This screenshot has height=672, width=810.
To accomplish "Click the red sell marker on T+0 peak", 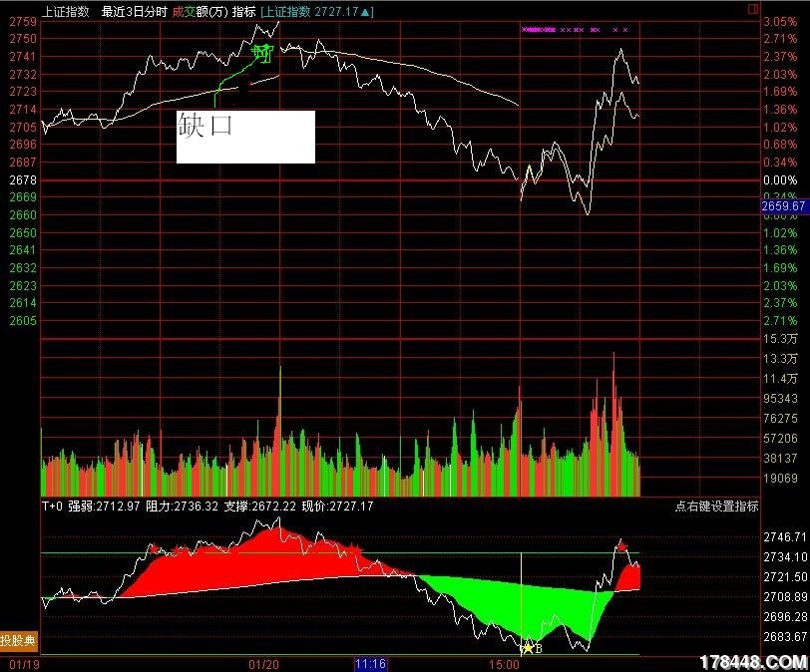I will click(x=621, y=546).
